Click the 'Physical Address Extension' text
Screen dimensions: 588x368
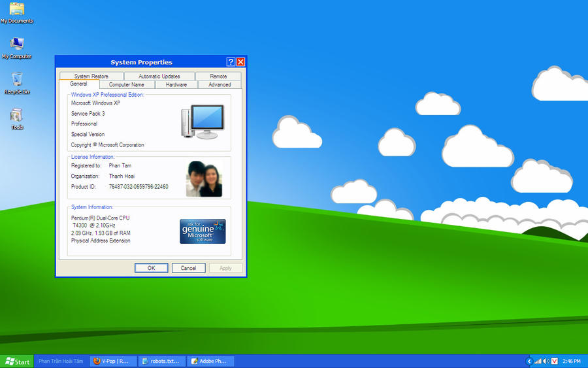(x=101, y=241)
